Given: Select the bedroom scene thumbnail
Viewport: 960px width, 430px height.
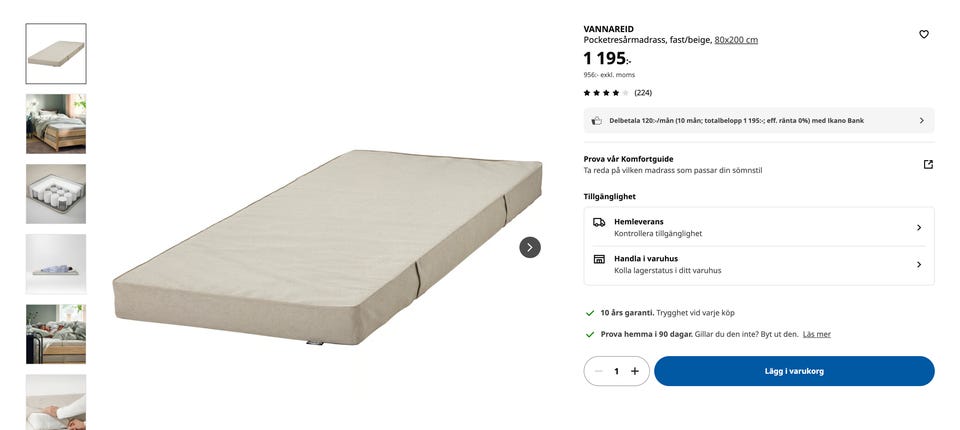Looking at the screenshot, I should pyautogui.click(x=56, y=124).
